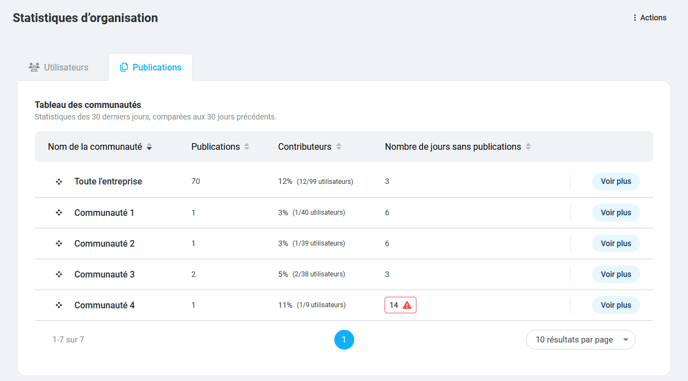Click the Utilisateurs people icon
This screenshot has width=688, height=381.
[34, 67]
